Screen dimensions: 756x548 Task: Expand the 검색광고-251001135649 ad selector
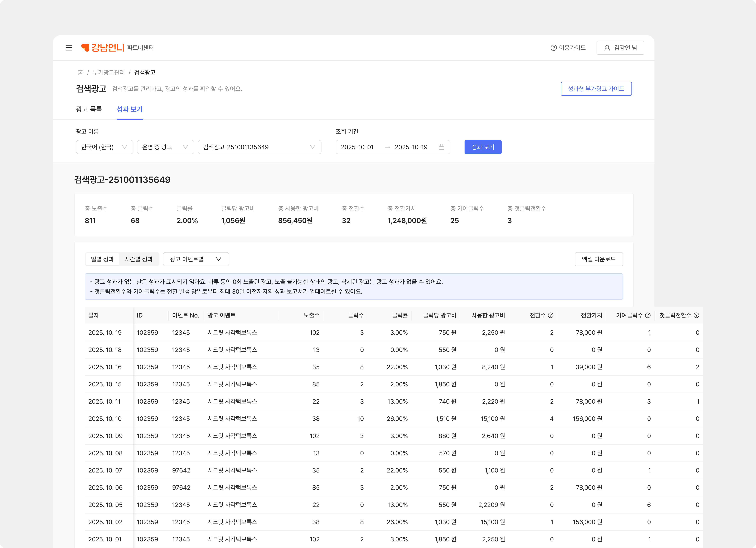[259, 147]
